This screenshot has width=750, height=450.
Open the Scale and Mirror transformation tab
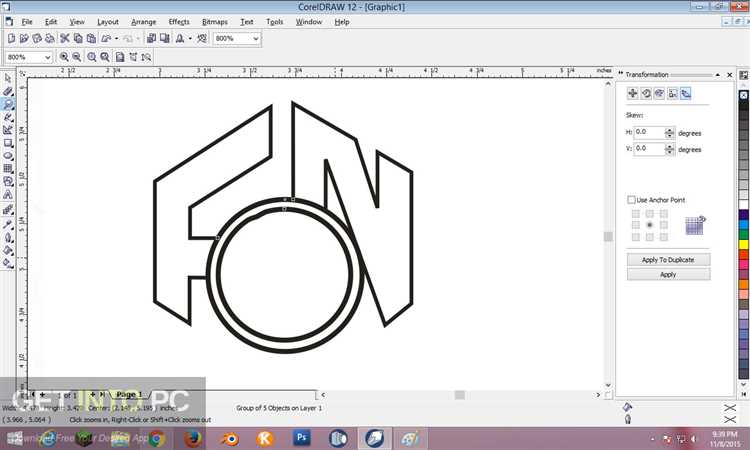(659, 93)
